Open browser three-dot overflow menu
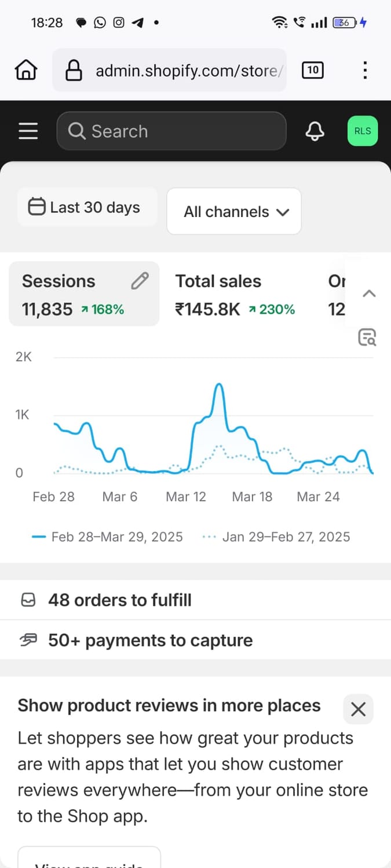The width and height of the screenshot is (391, 868). click(365, 71)
